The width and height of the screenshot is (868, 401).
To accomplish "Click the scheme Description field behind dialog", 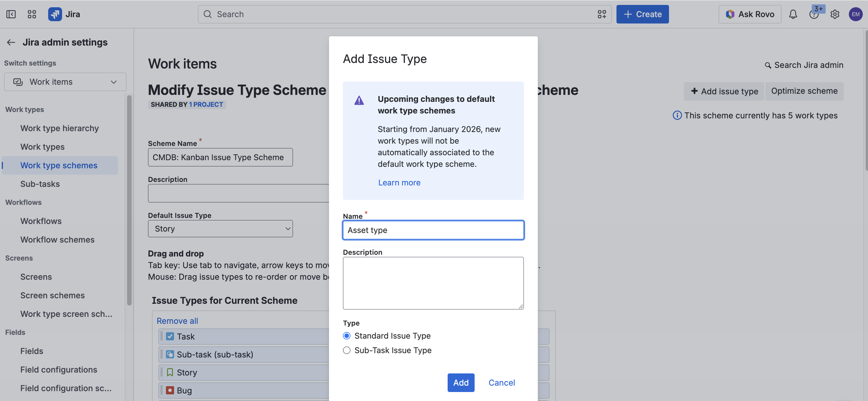I will 238,194.
